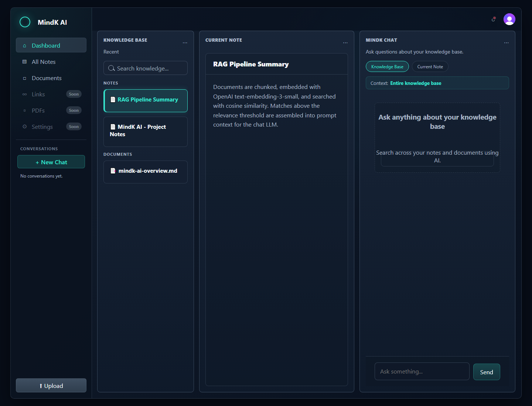Send the chat message with Send
The height and width of the screenshot is (406, 532).
click(487, 372)
